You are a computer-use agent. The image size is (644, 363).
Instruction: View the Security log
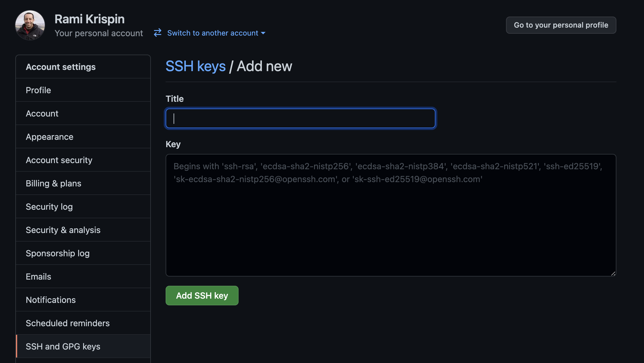49,206
